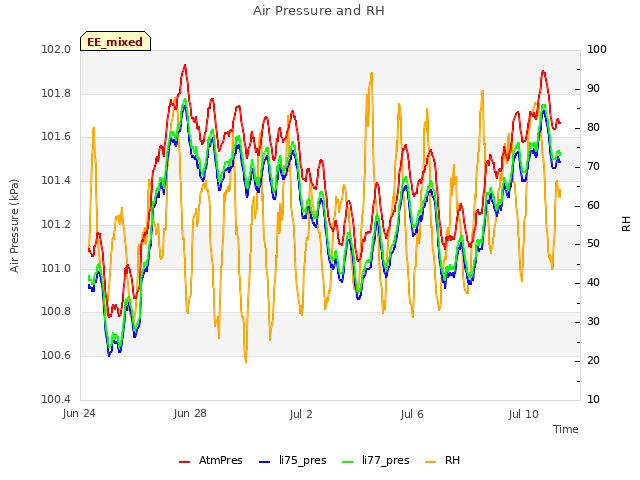Click the Time axis label
This screenshot has height=480, width=640.
click(x=565, y=429)
